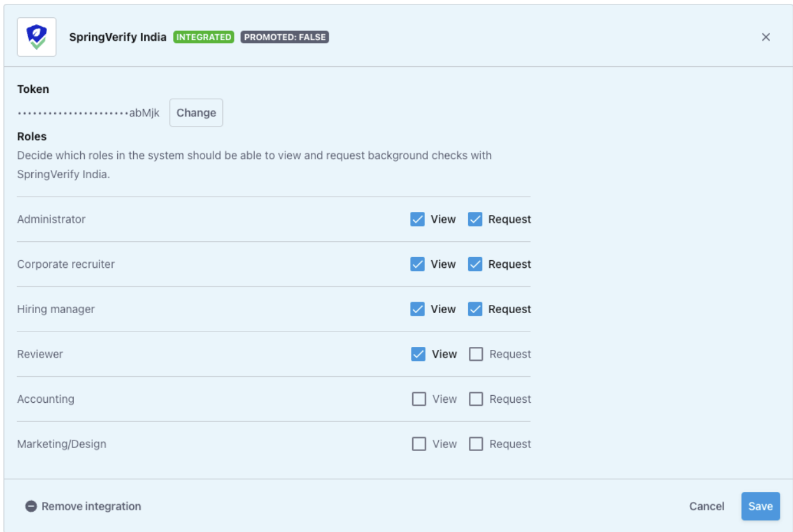
Task: Disable View for Corporate recruiter
Action: [x=418, y=264]
